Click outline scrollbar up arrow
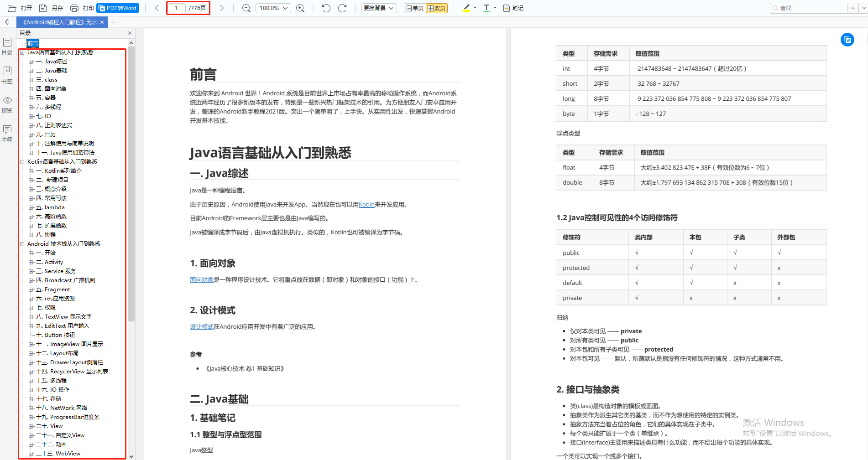Screen dimensions: 868x460 click(131, 43)
